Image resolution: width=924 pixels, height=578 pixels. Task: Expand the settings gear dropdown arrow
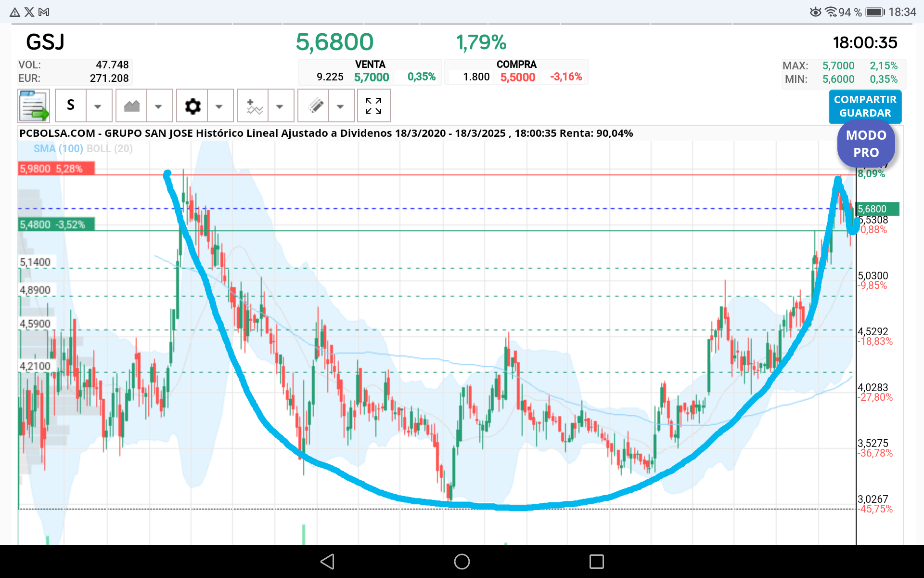(219, 106)
